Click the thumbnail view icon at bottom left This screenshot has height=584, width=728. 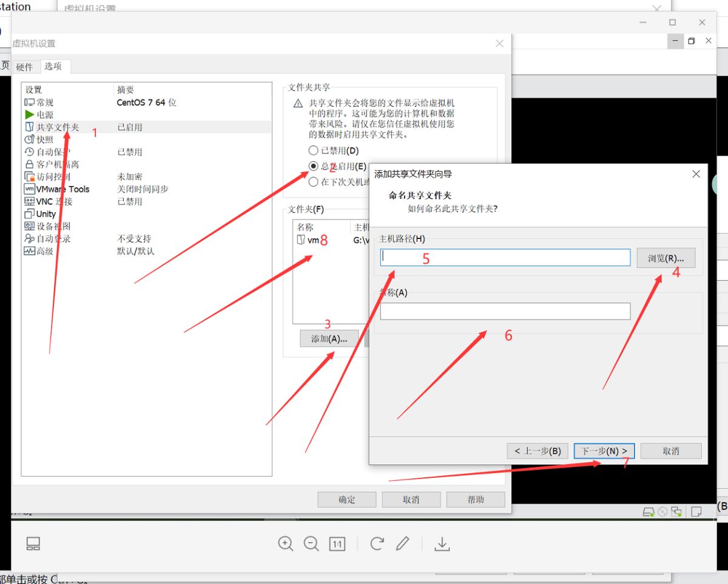(33, 544)
